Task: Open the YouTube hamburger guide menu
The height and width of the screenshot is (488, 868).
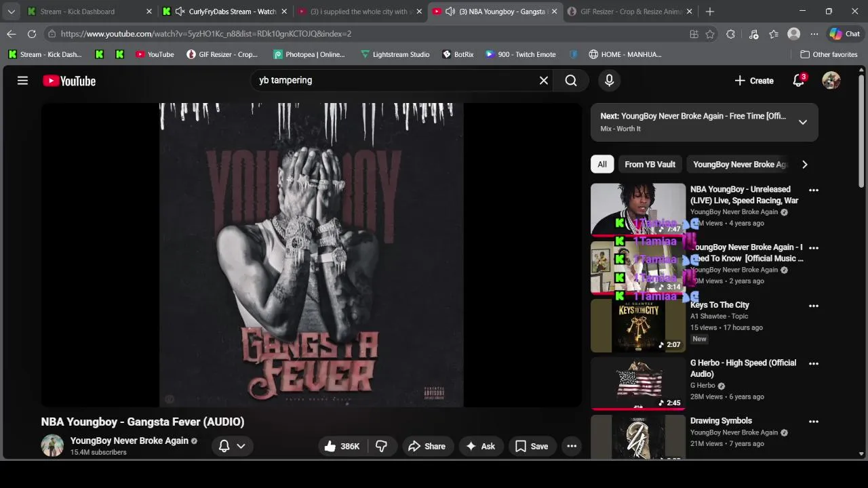Action: pyautogui.click(x=22, y=81)
